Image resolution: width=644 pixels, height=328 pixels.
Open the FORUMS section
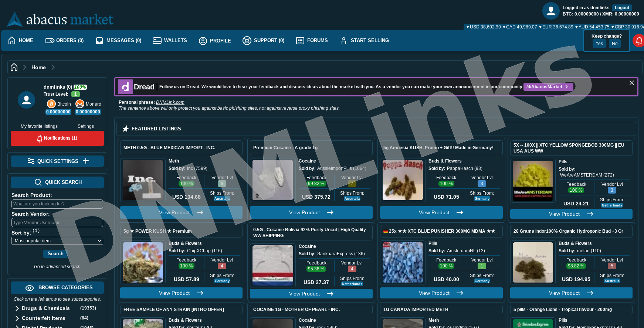click(312, 40)
